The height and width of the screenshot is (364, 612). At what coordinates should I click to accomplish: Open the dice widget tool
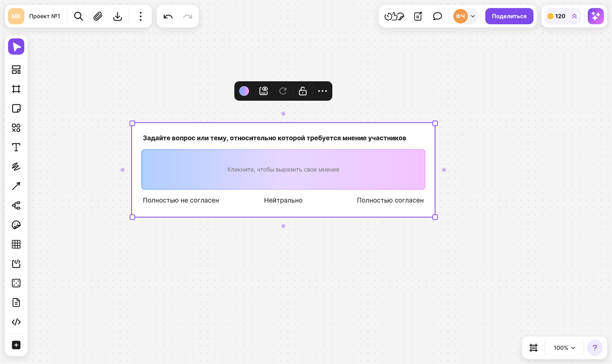[16, 283]
